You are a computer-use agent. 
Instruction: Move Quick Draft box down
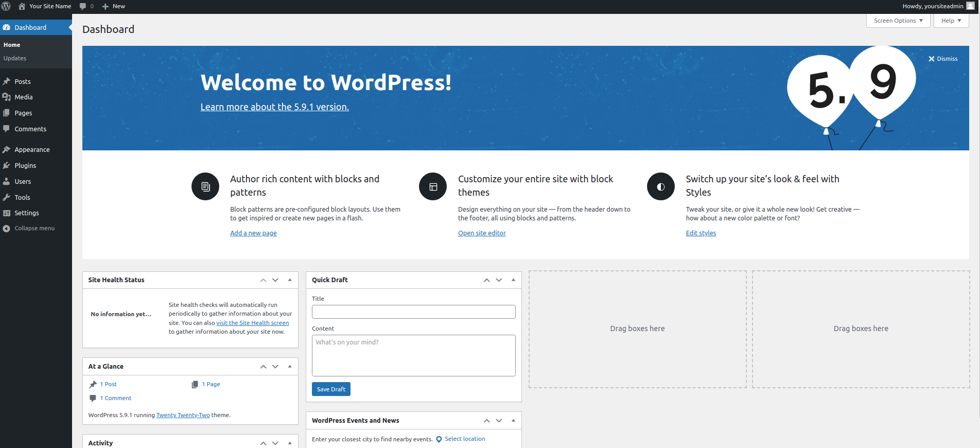click(499, 280)
